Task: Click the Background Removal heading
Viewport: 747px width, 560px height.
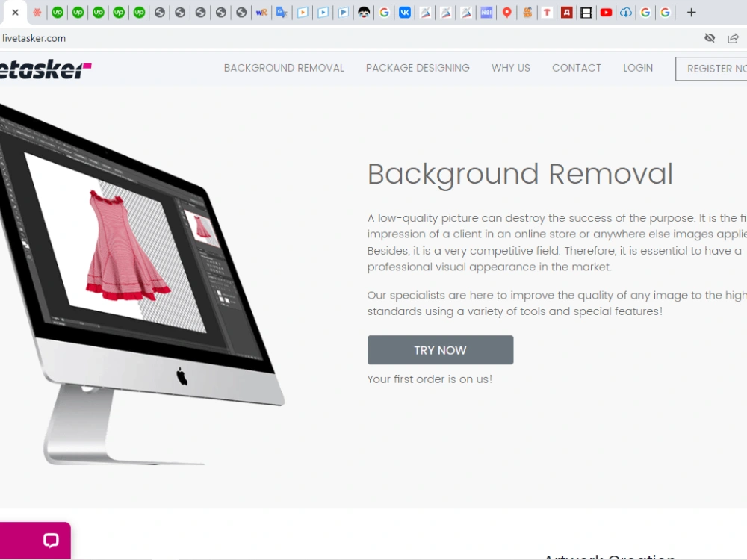Action: (x=520, y=174)
